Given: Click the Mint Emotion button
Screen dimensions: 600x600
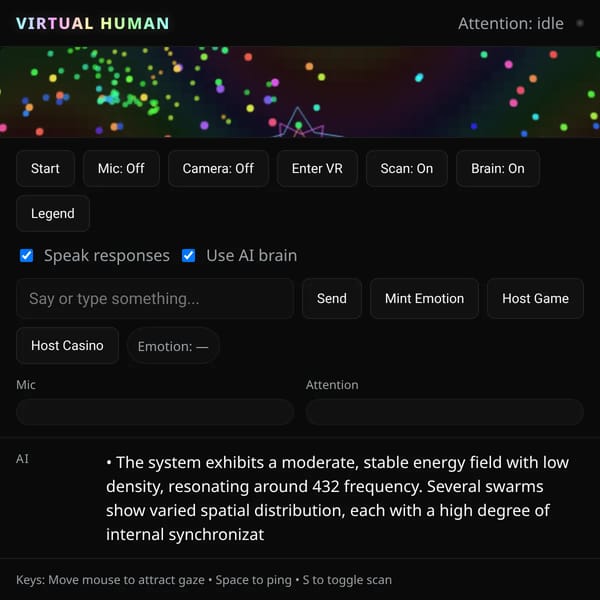Looking at the screenshot, I should click(424, 298).
